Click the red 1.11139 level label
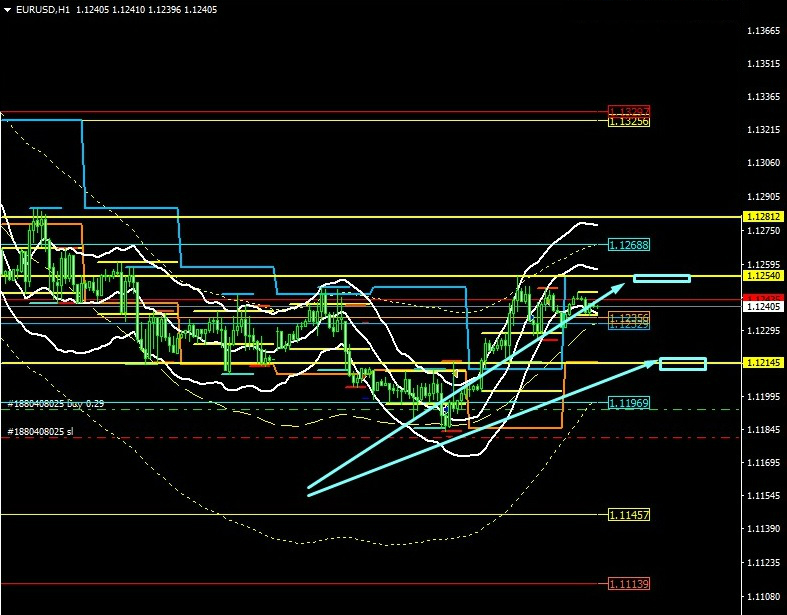The width and height of the screenshot is (787, 615). pos(629,584)
